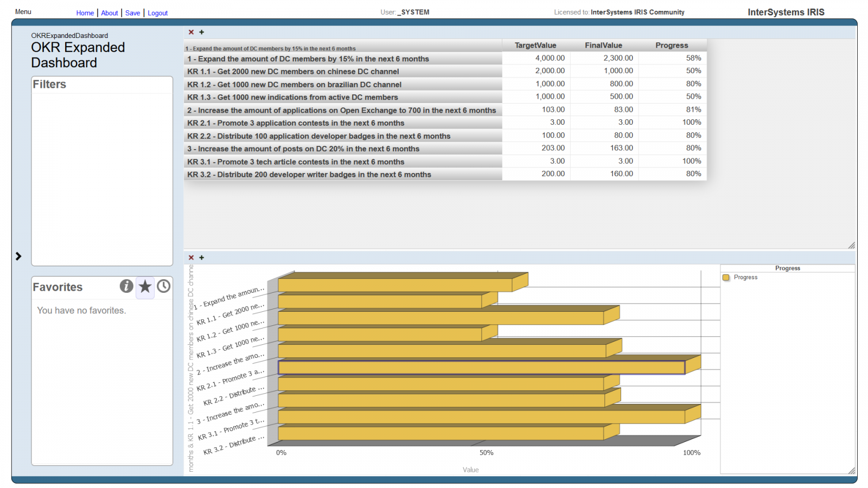Expand the left side panel arrow

click(18, 256)
